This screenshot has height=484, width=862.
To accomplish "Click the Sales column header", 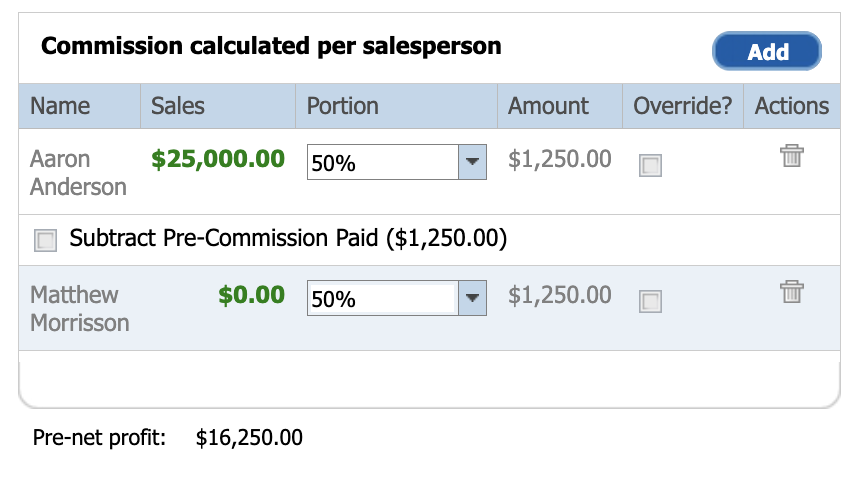I will pos(178,106).
